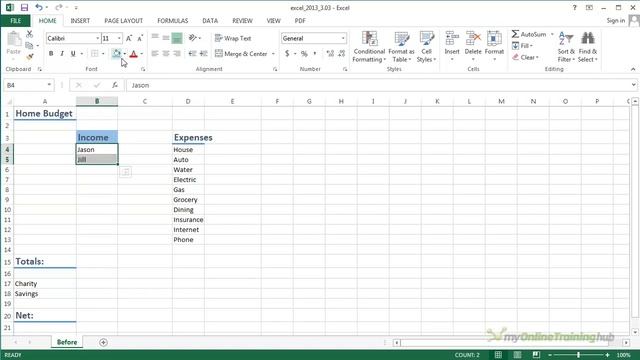Apply Percent Style format
This screenshot has width=640, height=360.
(x=304, y=53)
